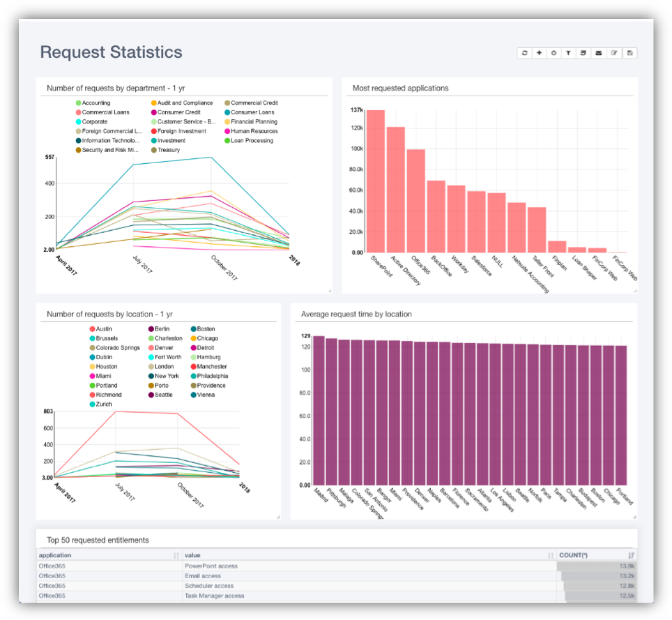Image resolution: width=672 pixels, height=620 pixels.
Task: Click the PowerPoint access table row
Action: pos(211,566)
